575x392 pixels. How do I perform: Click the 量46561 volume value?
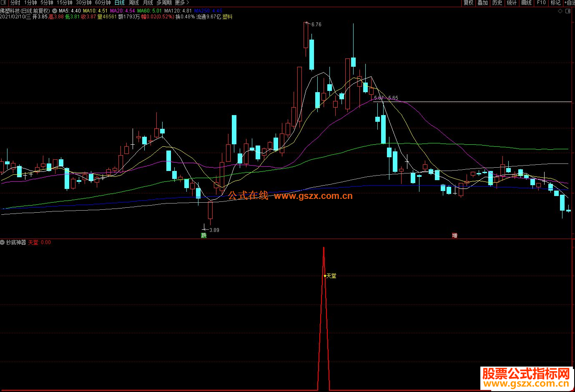point(107,17)
